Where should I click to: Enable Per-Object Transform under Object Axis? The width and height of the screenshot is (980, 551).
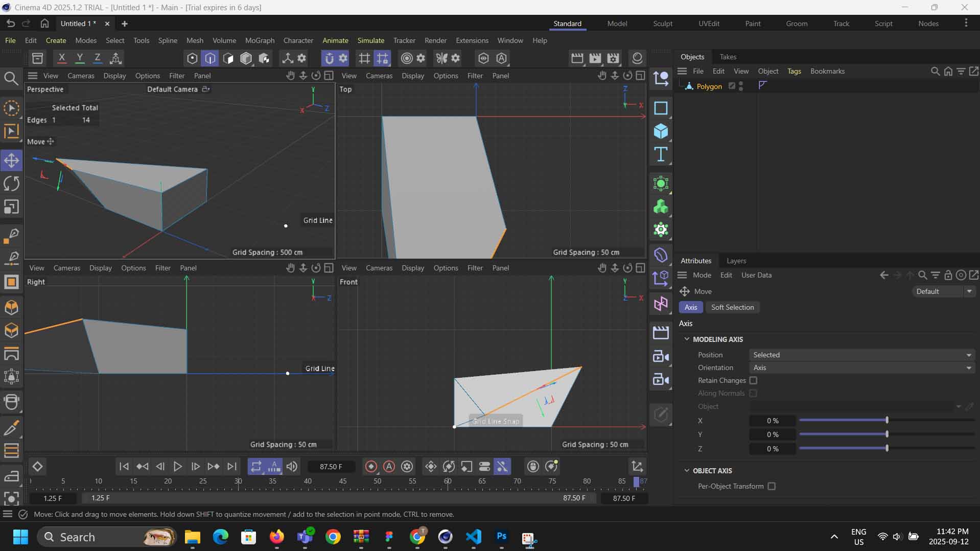point(772,486)
